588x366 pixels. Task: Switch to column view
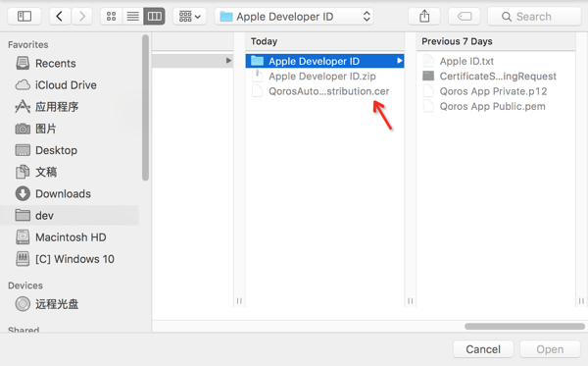[x=155, y=16]
